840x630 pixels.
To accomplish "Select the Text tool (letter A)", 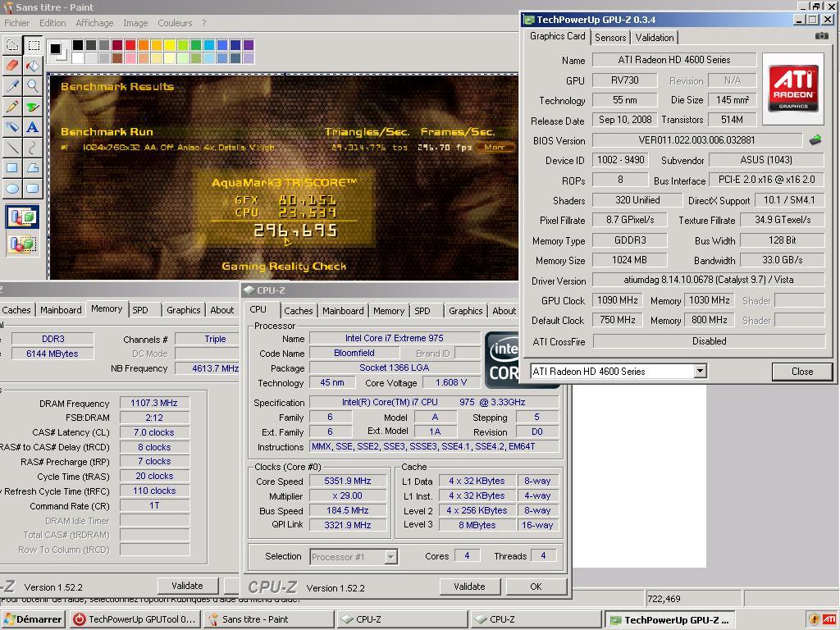I will pos(33,127).
